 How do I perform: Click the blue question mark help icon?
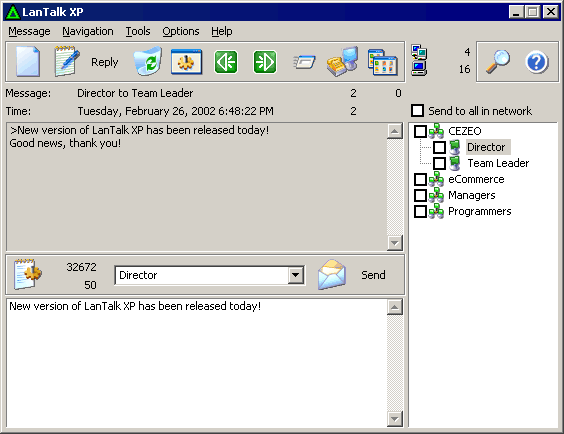point(536,62)
